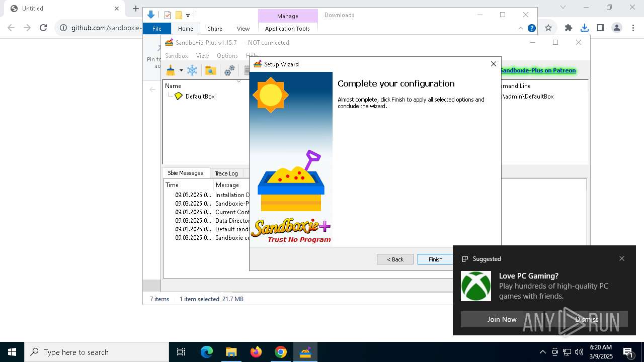Click the Chrome address bar

click(106, 28)
